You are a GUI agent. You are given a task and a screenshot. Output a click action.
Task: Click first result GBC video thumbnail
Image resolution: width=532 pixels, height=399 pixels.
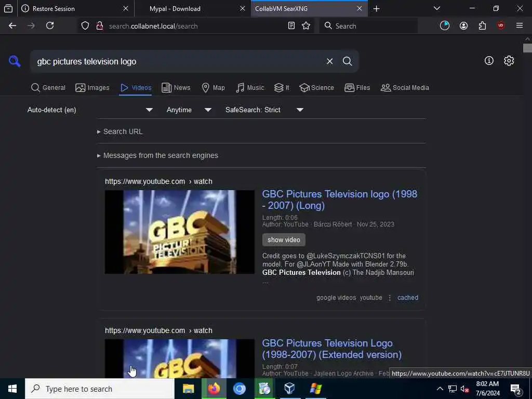[179, 232]
